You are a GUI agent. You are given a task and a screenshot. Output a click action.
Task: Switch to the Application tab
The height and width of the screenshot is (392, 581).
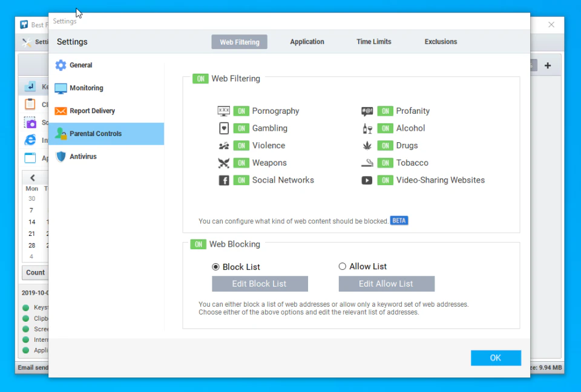307,42
